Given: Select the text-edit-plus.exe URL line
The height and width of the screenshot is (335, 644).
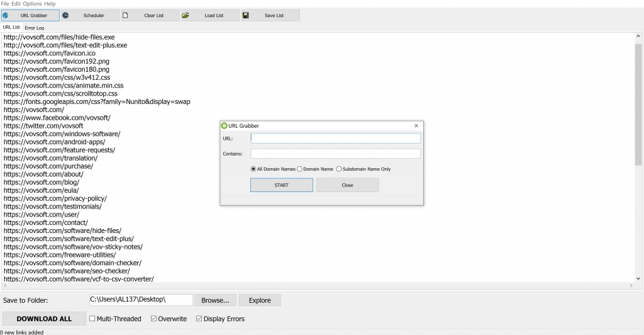Looking at the screenshot, I should click(x=65, y=45).
